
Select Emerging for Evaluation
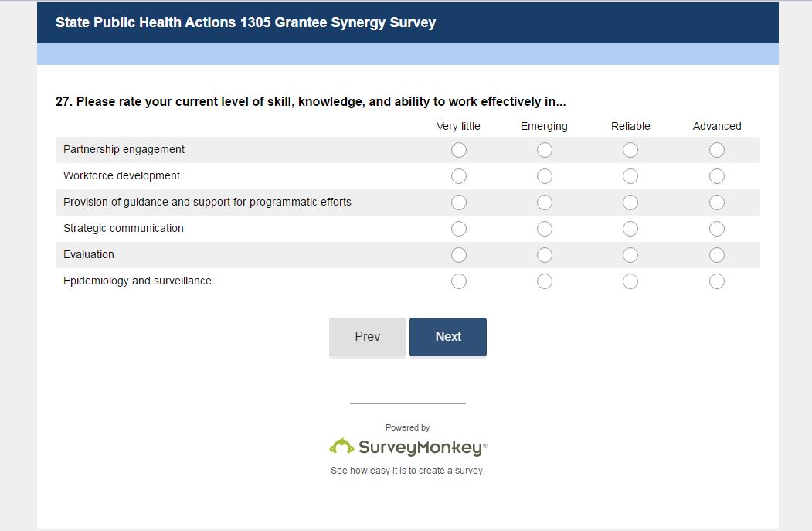pos(545,255)
